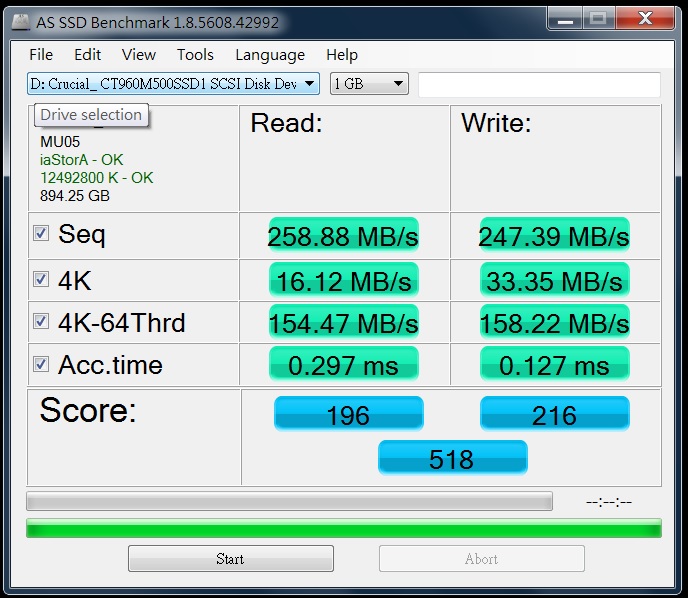
Task: Click the 4K read result 16.12 MB/s
Action: point(344,280)
